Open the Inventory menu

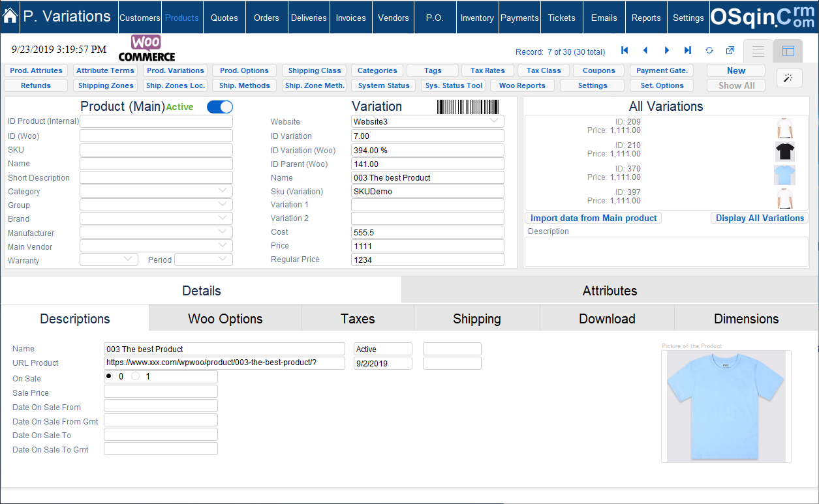pyautogui.click(x=477, y=18)
